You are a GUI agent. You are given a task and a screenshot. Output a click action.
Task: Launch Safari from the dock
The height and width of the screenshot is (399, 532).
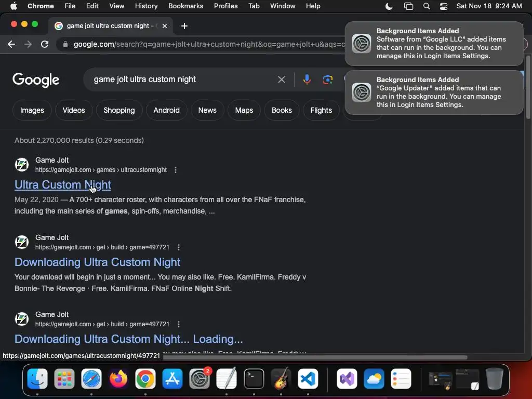click(x=91, y=379)
